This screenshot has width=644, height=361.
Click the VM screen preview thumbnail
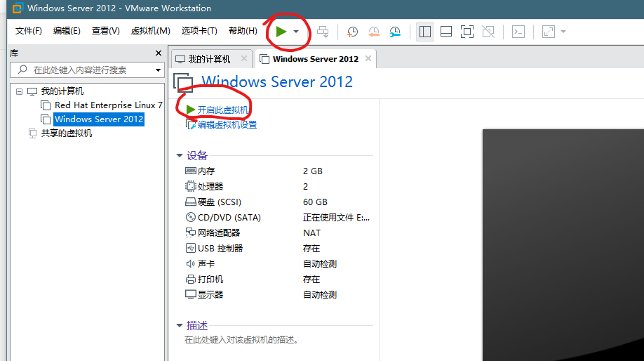coord(563,245)
